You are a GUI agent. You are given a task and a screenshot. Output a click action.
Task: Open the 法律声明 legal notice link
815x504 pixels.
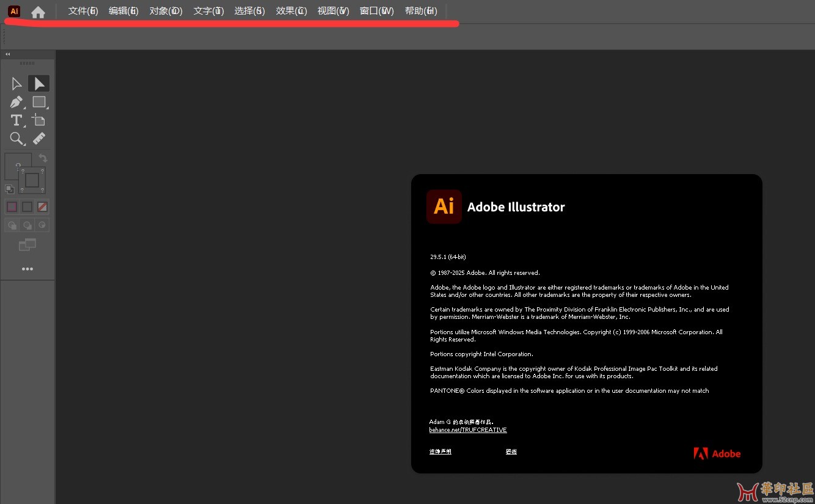click(440, 451)
